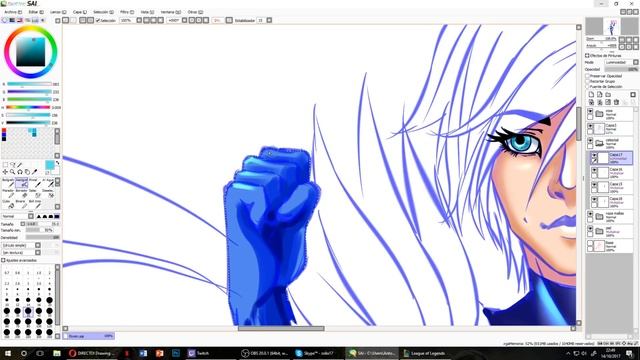The width and height of the screenshot is (640, 360).
Task: Open the Editar menu
Action: click(35, 12)
